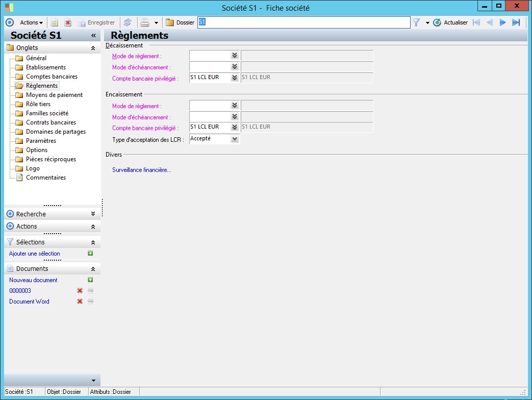Delete the Document Word entry

80,302
